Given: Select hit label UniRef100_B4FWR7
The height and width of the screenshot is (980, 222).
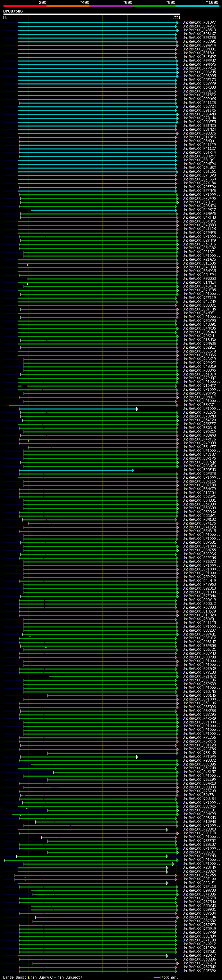Looking at the screenshot, I should (x=199, y=57).
